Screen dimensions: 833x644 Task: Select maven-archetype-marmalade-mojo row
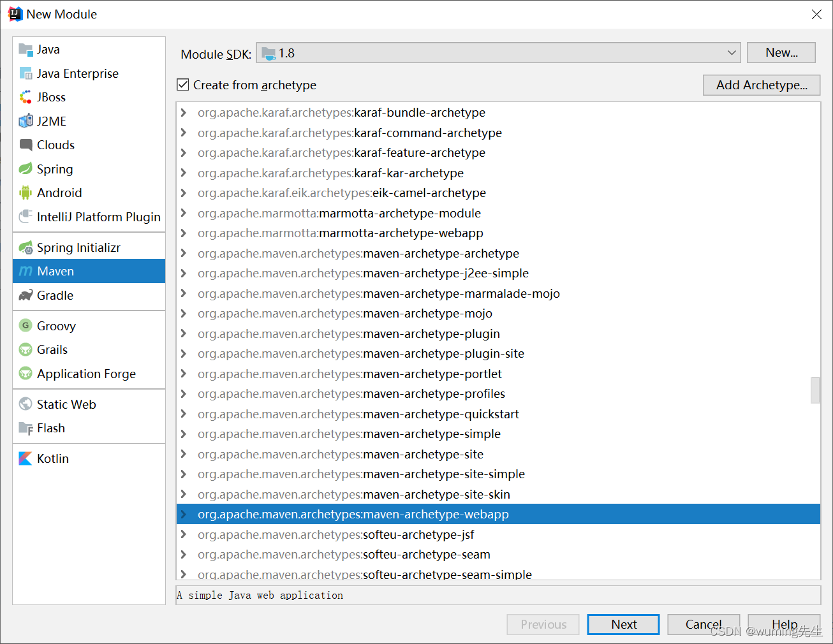click(x=498, y=293)
